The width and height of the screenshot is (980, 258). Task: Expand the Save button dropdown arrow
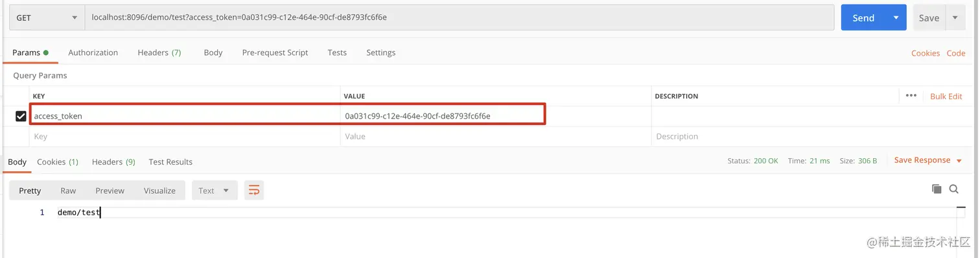pos(955,18)
